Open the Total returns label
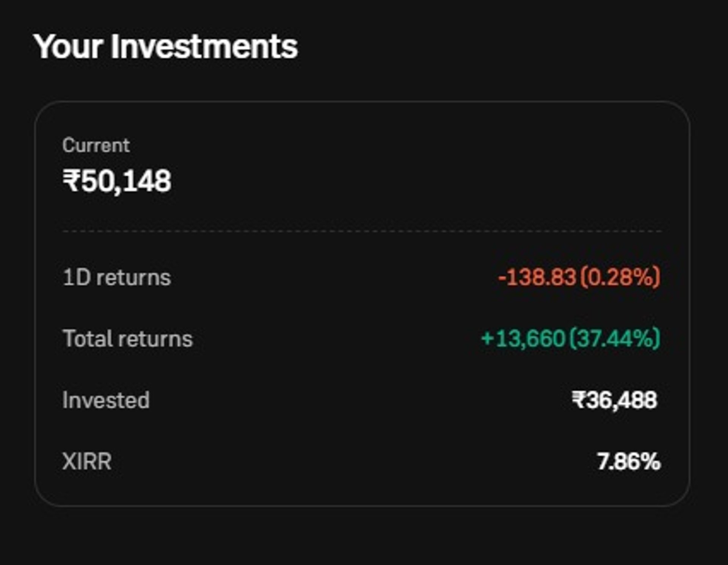The image size is (728, 565). click(127, 338)
